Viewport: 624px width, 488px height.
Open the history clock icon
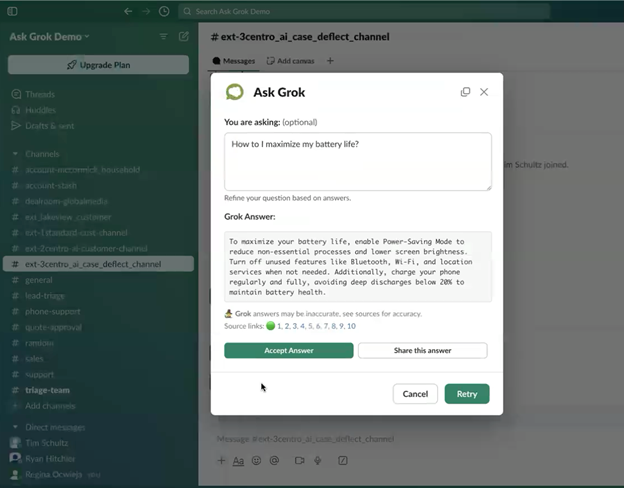coord(164,11)
